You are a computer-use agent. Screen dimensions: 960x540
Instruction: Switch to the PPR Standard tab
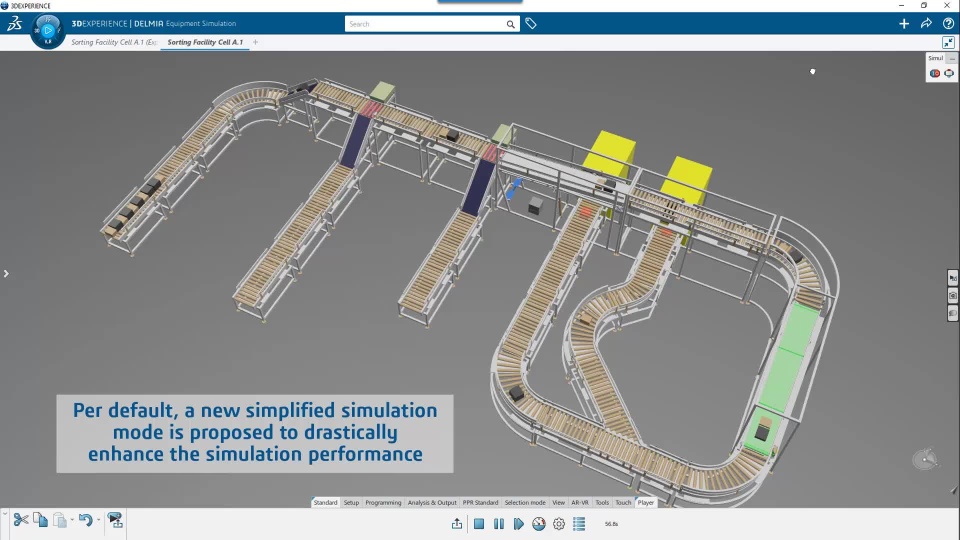(480, 502)
